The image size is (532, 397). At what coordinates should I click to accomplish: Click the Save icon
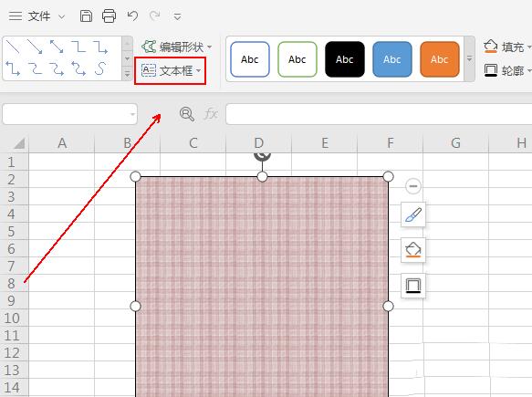[86, 16]
